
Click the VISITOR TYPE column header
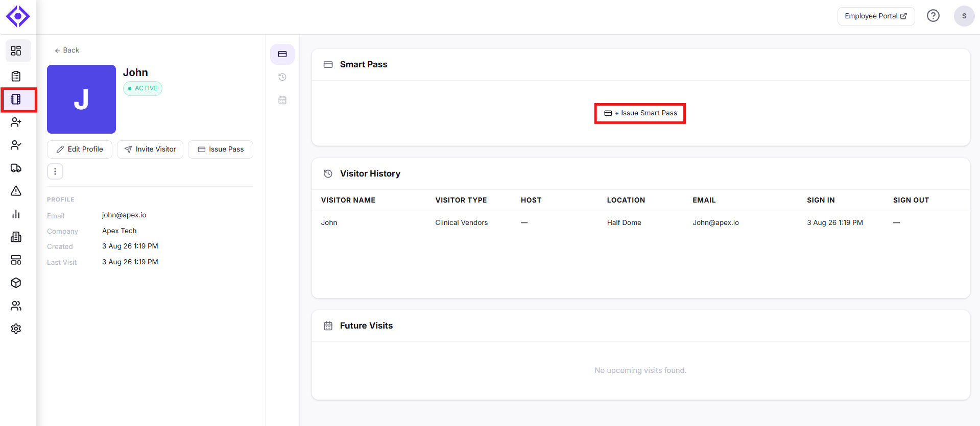461,201
